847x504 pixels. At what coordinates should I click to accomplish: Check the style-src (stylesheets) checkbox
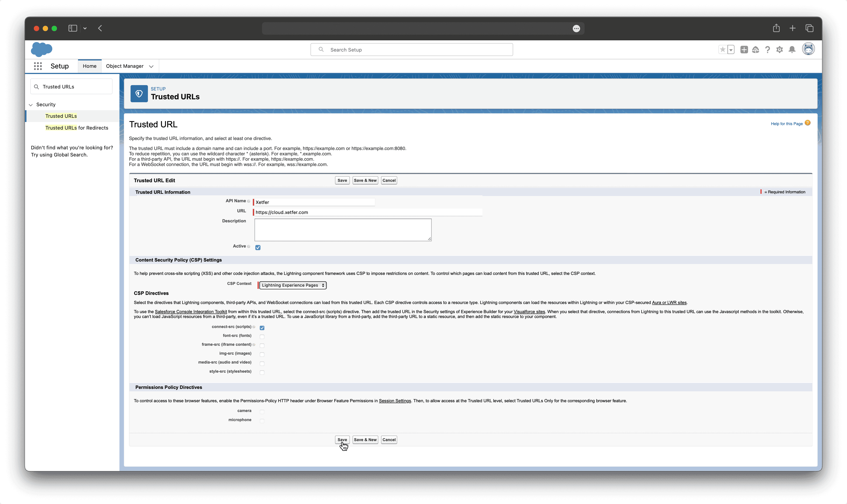pyautogui.click(x=262, y=373)
